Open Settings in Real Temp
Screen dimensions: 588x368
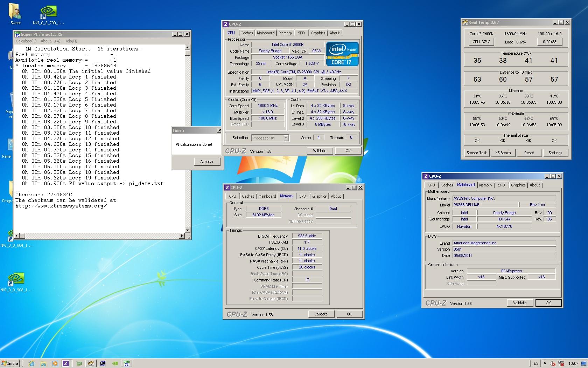(x=555, y=153)
